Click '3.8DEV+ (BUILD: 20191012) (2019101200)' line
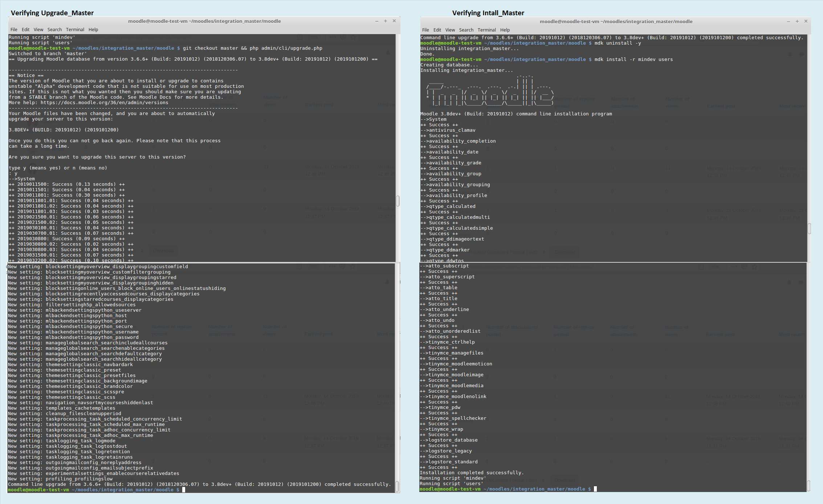Image resolution: width=823 pixels, height=504 pixels. pyautogui.click(x=64, y=130)
